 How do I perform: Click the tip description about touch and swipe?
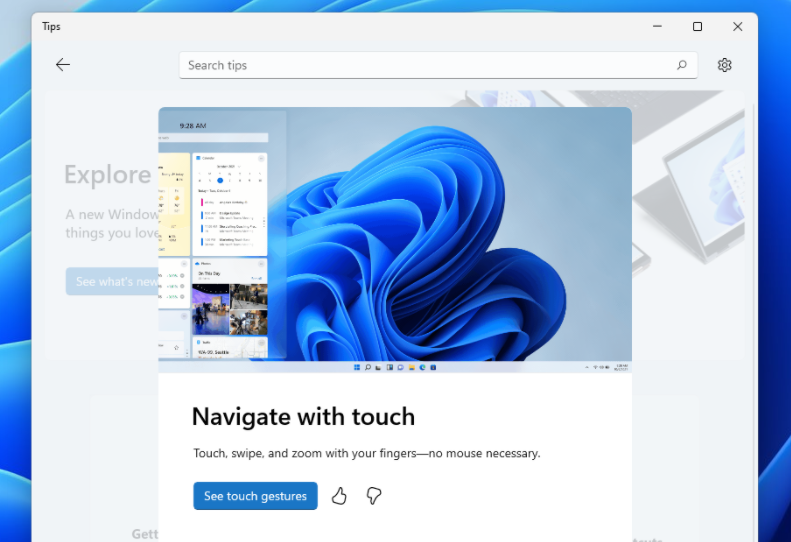pyautogui.click(x=366, y=453)
